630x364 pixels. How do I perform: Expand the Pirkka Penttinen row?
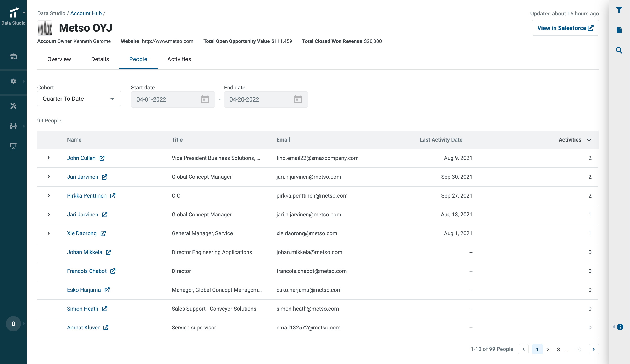pyautogui.click(x=49, y=195)
